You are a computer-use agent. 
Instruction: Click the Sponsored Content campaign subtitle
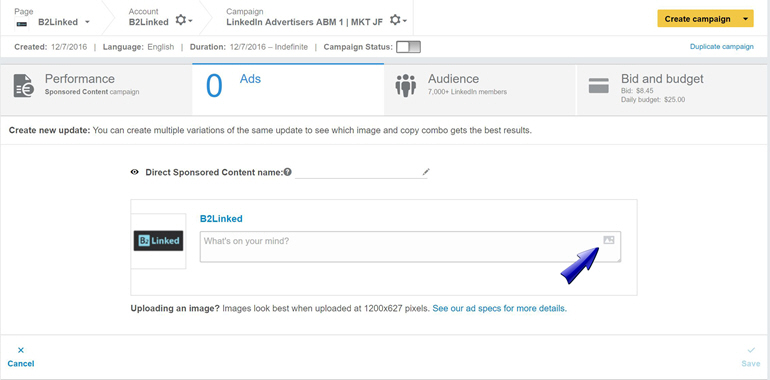click(92, 92)
